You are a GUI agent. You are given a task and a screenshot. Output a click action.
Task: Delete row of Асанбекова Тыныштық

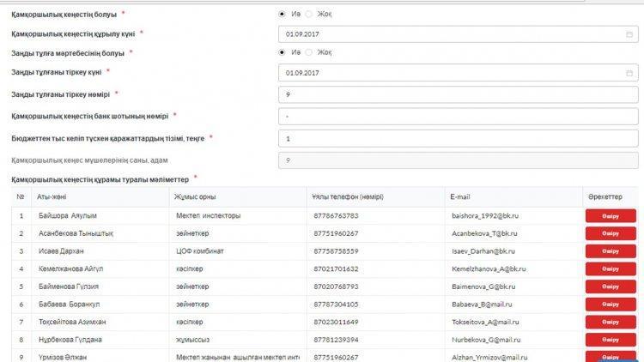[x=611, y=233]
